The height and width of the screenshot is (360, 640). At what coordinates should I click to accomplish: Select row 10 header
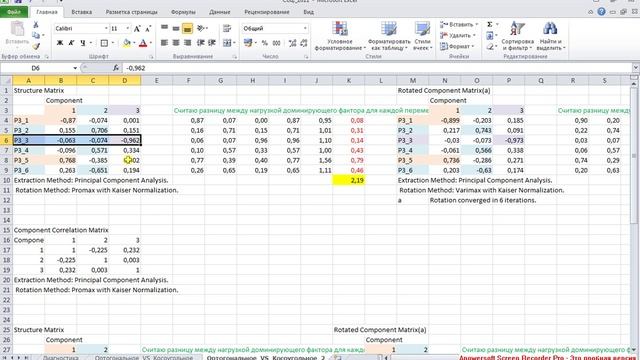[x=6, y=180]
